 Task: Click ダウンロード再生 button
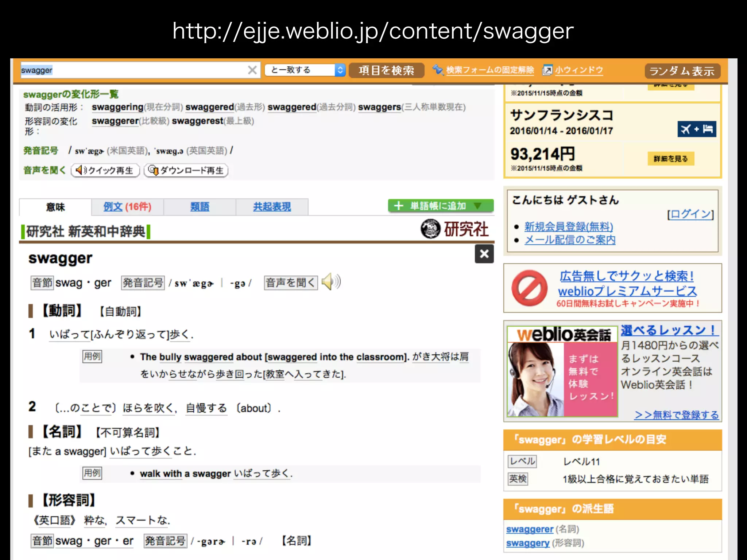pos(186,171)
